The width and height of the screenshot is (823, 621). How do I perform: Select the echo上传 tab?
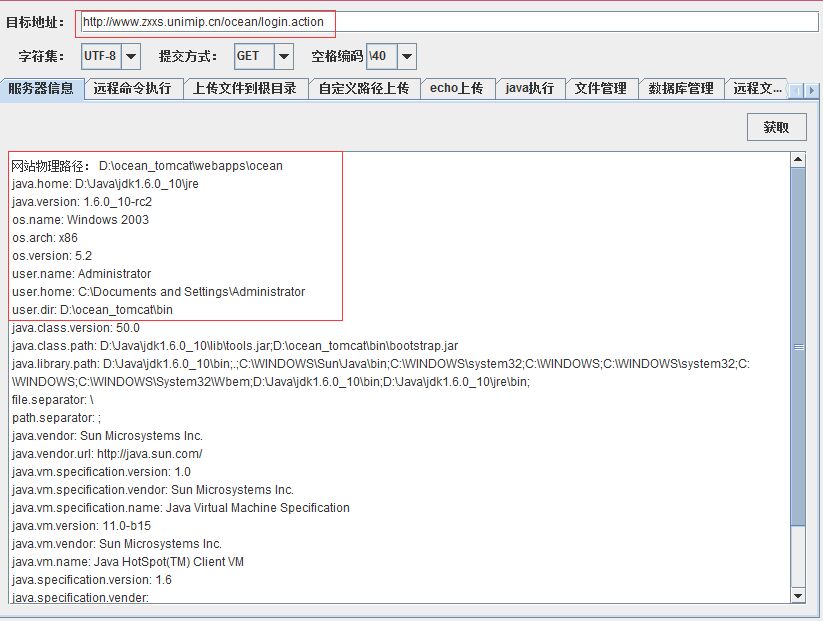(x=457, y=88)
